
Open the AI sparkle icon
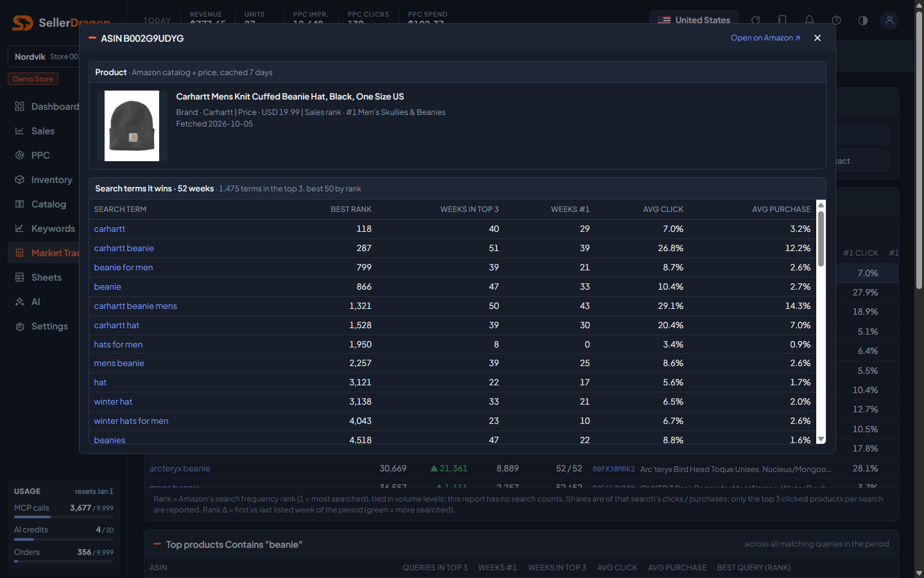click(x=19, y=302)
